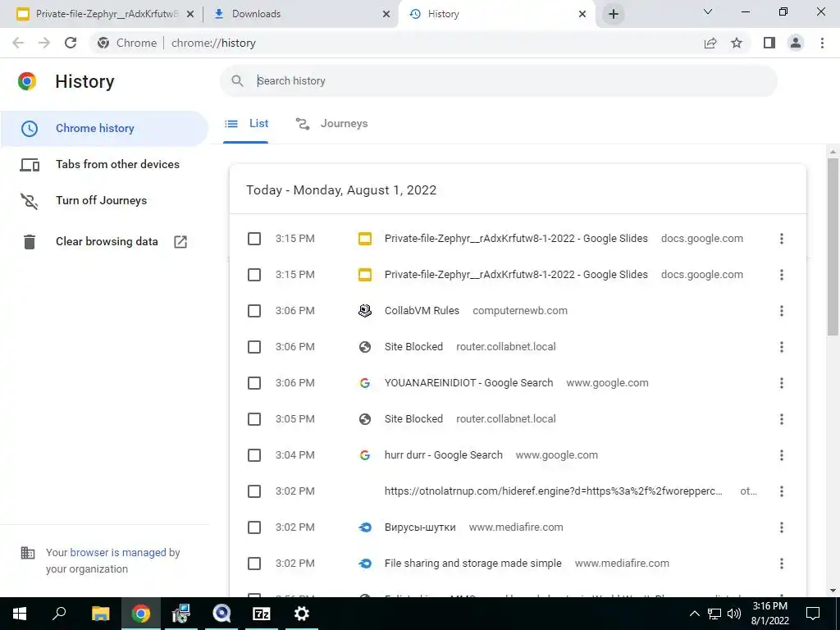Open Tabs from other devices
Viewport: 840px width, 630px height.
104,164
